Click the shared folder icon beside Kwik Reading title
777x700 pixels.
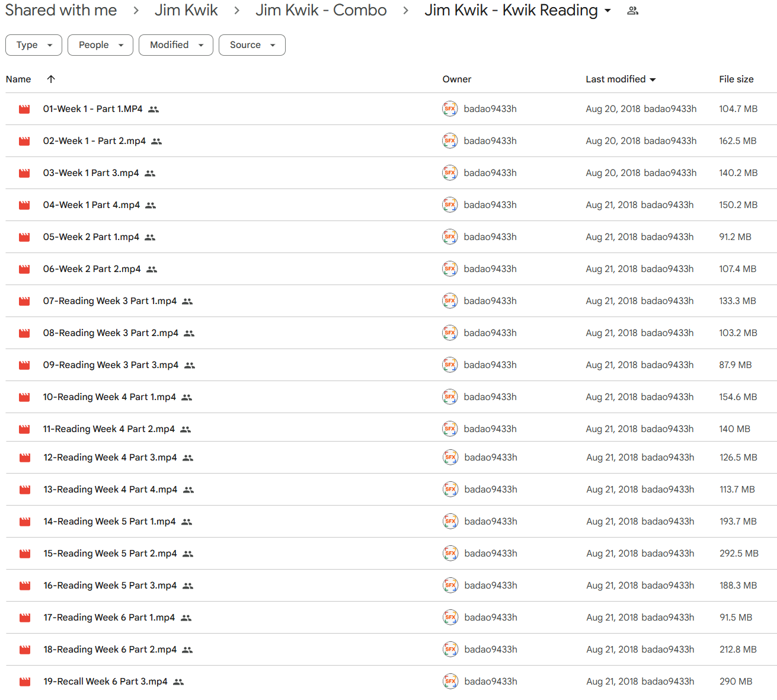point(633,11)
